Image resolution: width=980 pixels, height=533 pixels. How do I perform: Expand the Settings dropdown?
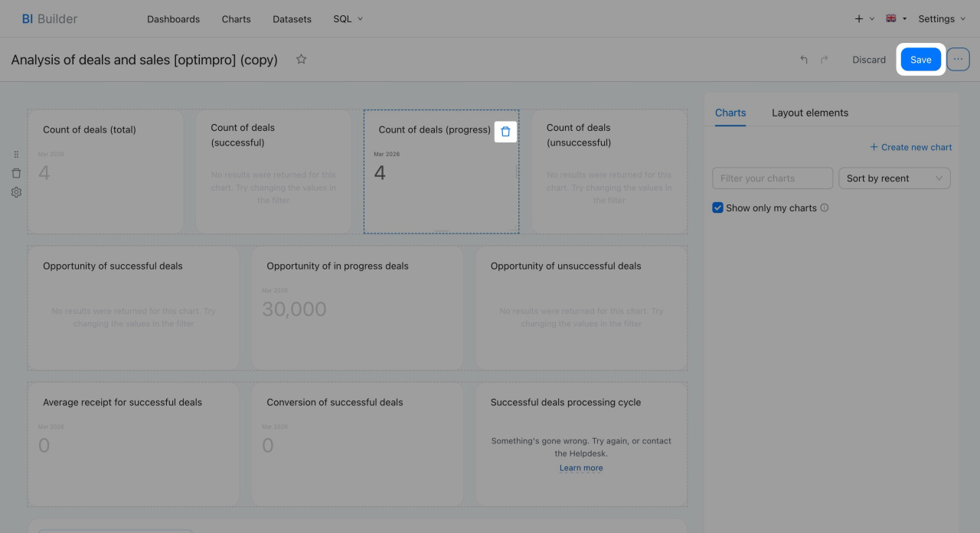[x=942, y=19]
